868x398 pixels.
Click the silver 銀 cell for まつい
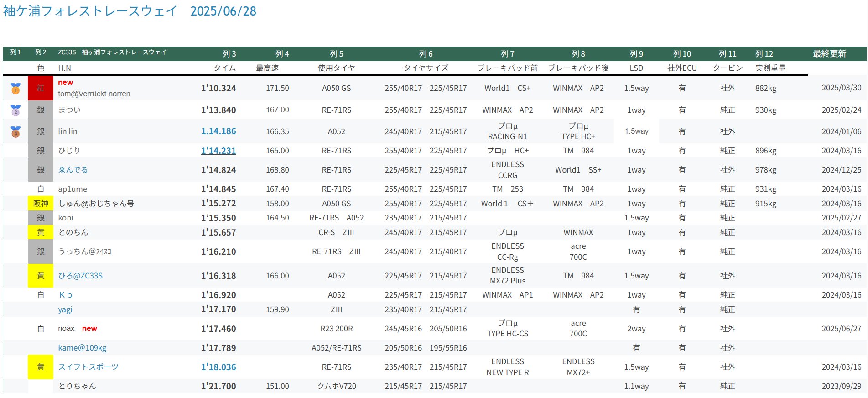pyautogui.click(x=41, y=110)
